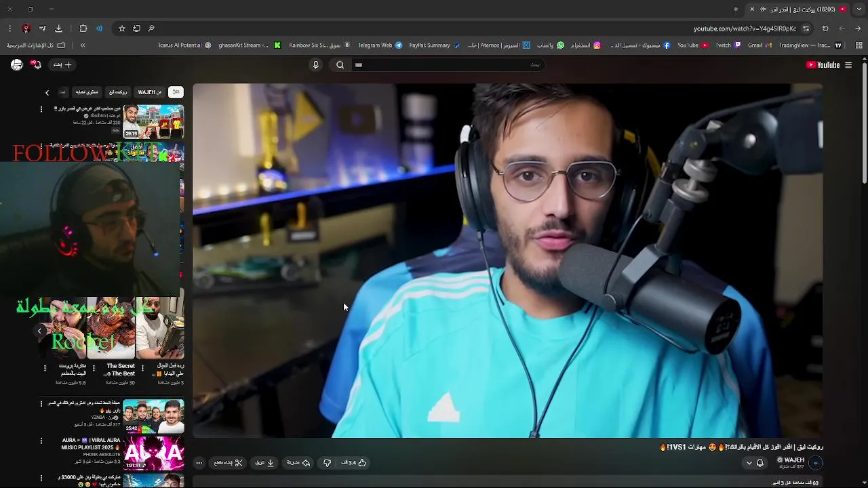
Task: Create a clip with scissors button
Action: (229, 463)
